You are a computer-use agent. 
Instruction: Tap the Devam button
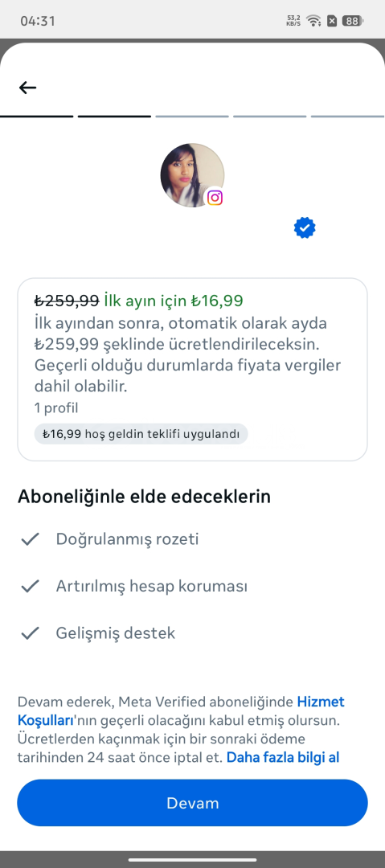coord(192,803)
